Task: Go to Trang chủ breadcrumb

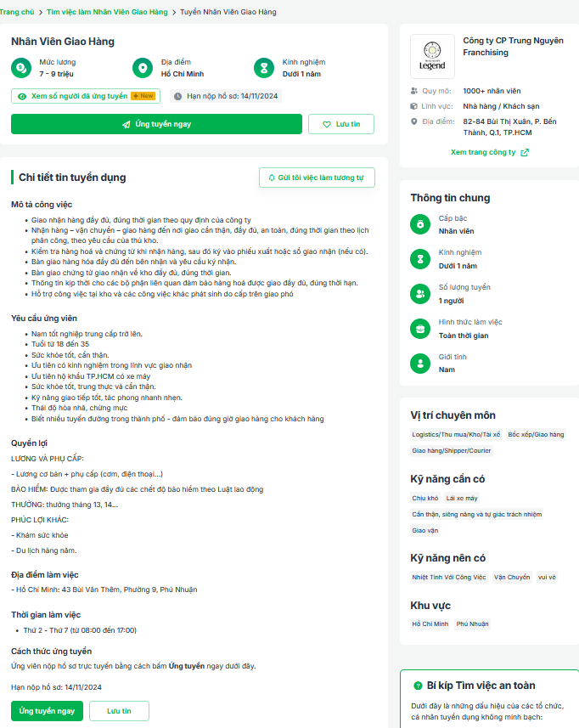Action: pos(17,12)
